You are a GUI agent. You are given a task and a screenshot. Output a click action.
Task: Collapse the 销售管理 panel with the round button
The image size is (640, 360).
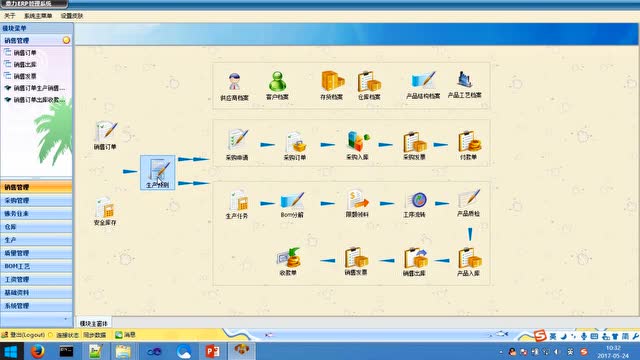66,40
